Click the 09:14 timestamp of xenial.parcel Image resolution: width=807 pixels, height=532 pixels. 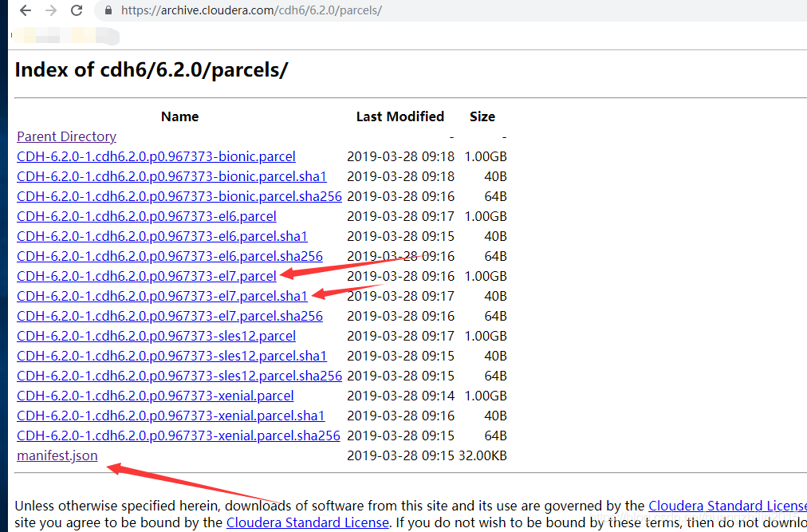click(x=438, y=396)
